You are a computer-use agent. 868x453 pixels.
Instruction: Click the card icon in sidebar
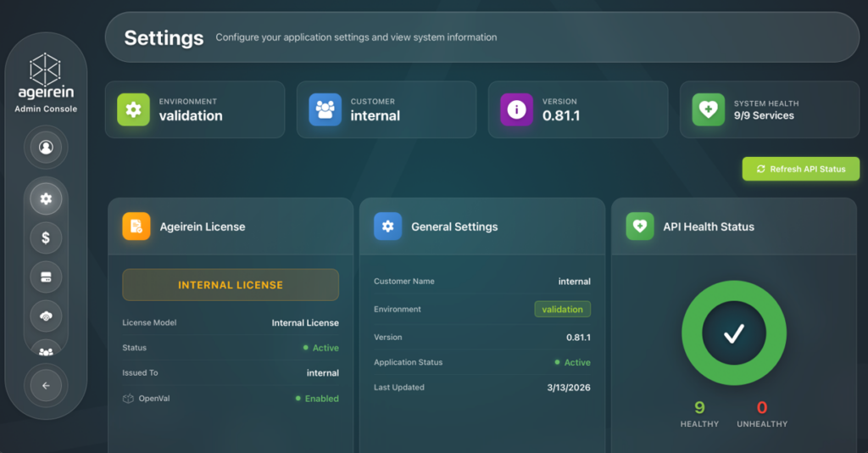click(x=46, y=277)
